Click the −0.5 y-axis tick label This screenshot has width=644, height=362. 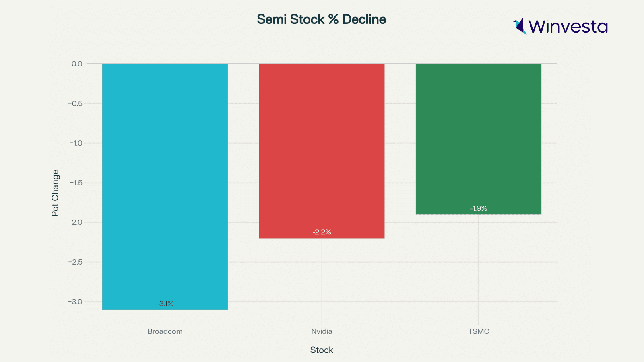click(x=75, y=103)
